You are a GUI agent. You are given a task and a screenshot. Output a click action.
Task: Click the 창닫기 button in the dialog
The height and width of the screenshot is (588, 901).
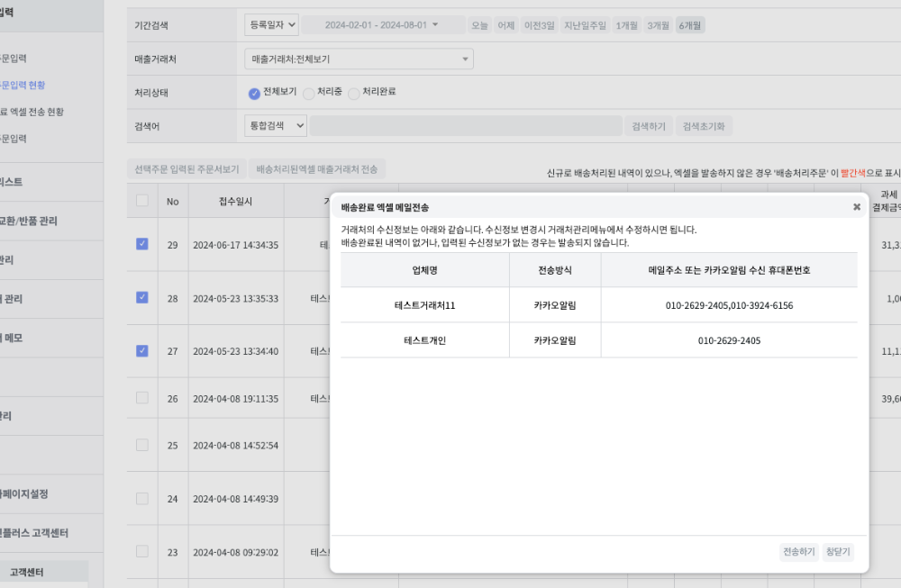838,552
